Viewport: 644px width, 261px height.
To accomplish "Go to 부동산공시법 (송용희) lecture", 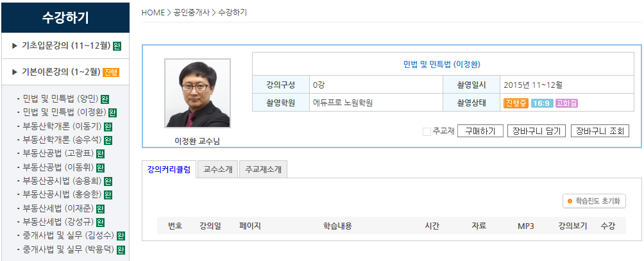I will [x=62, y=181].
